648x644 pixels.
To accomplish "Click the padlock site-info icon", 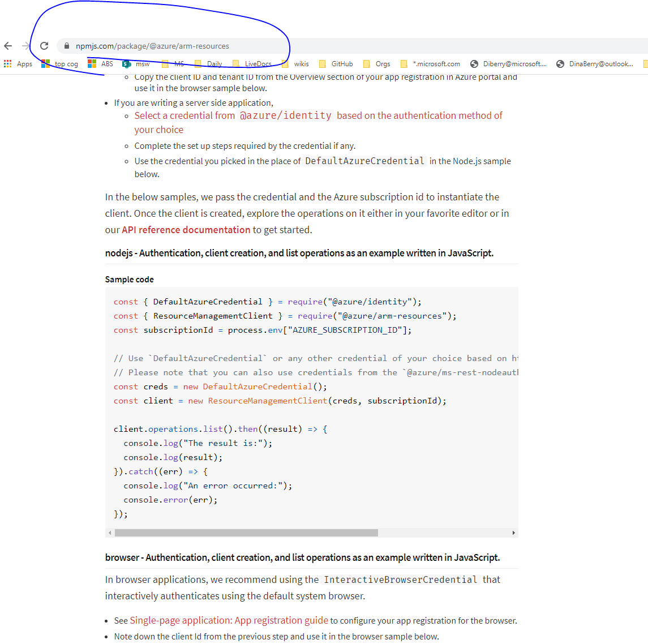I will click(67, 46).
